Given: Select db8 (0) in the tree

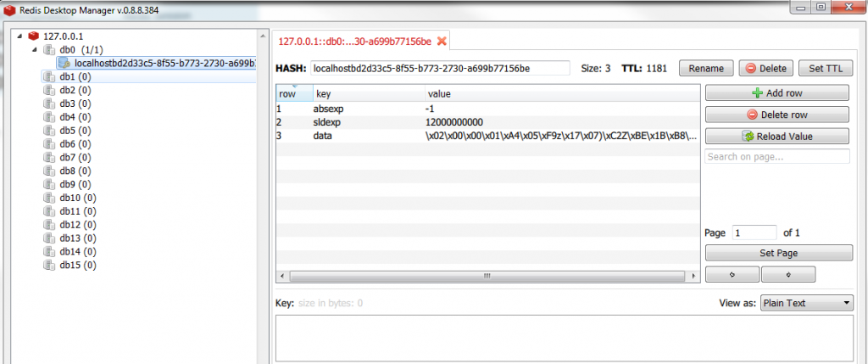Looking at the screenshot, I should click(75, 171).
